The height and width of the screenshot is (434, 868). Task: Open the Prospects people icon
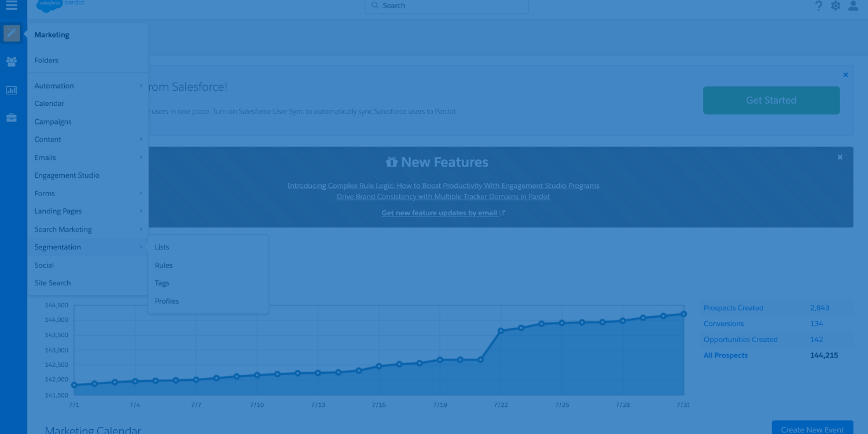pos(12,61)
